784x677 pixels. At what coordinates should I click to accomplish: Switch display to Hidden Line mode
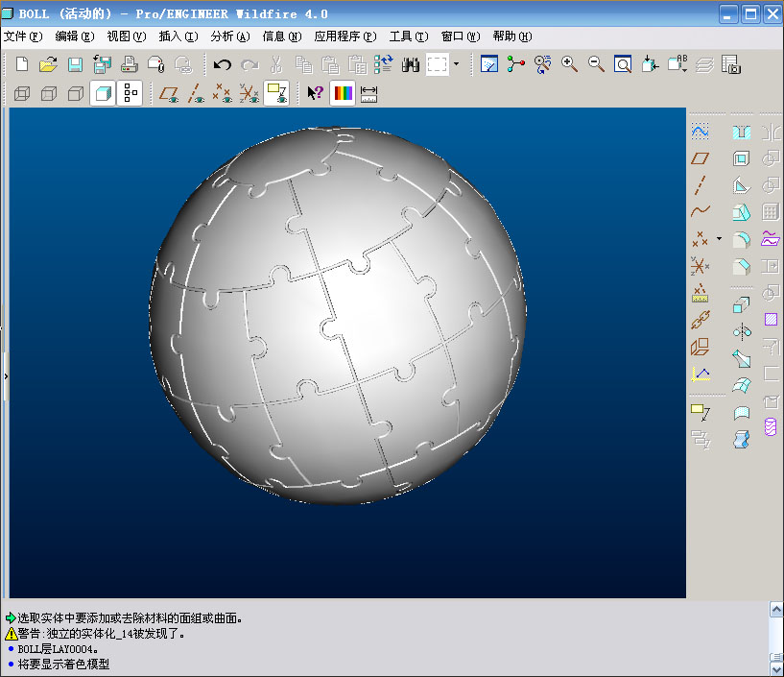(x=49, y=93)
